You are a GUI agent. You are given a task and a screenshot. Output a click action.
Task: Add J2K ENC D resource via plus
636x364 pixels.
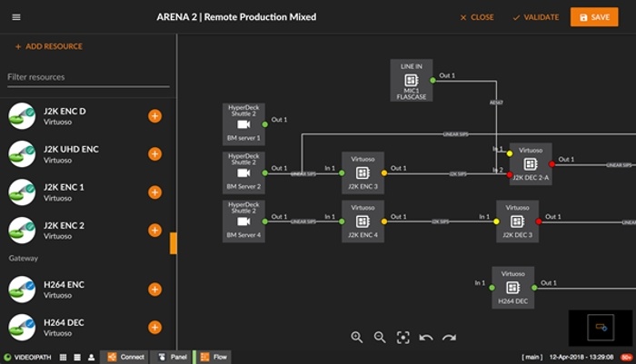[x=154, y=116]
